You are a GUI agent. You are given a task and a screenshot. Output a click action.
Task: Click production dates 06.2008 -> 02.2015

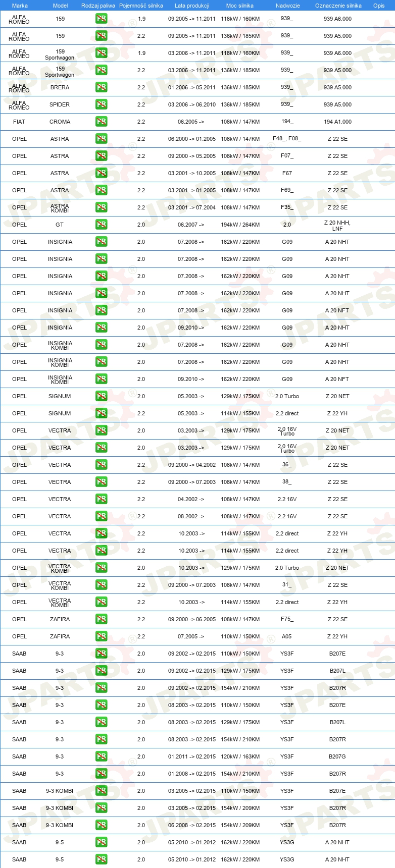pyautogui.click(x=192, y=825)
